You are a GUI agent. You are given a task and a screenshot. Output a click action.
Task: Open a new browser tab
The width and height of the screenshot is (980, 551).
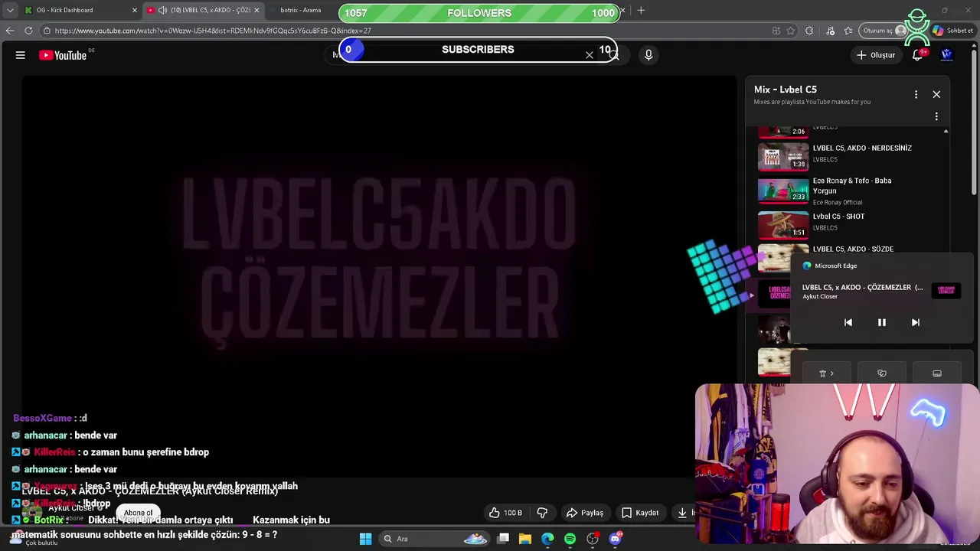click(641, 10)
